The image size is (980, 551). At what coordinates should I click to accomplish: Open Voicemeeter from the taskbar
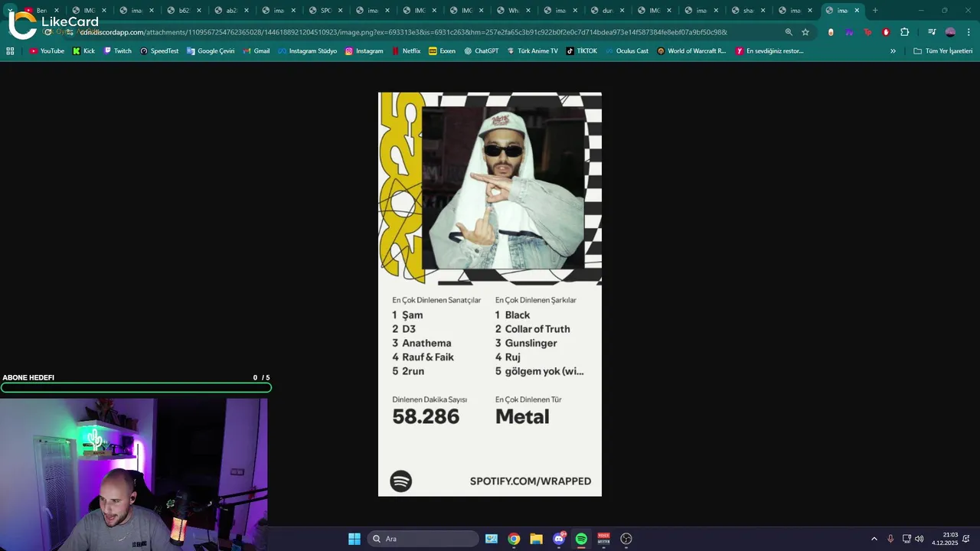(x=603, y=539)
